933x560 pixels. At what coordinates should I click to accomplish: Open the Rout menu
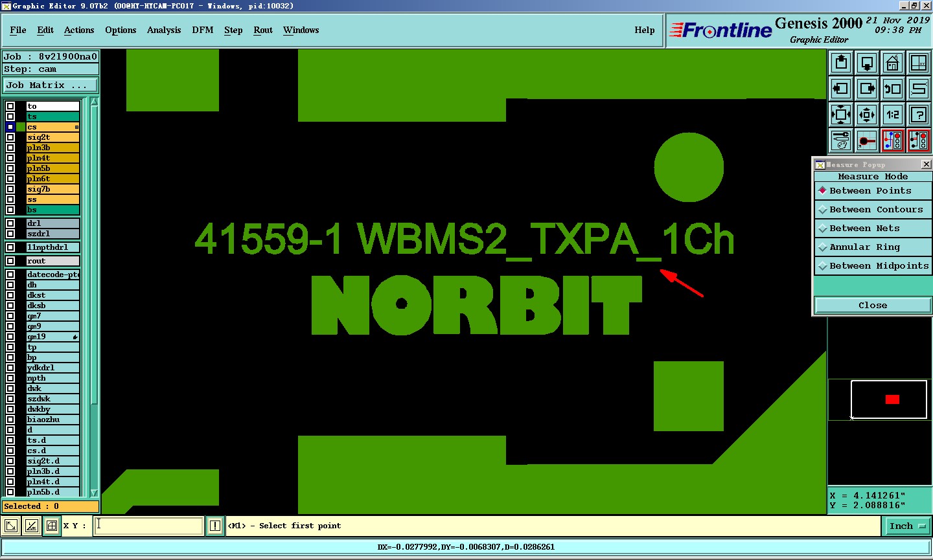pos(263,30)
